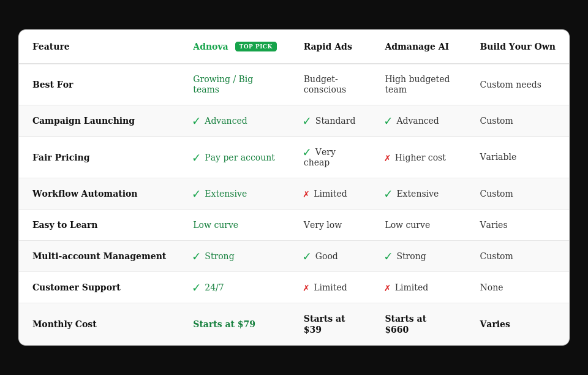Click Admanage AI's Campaign Launching check mark
Screen dimensions: 588x375
point(388,121)
